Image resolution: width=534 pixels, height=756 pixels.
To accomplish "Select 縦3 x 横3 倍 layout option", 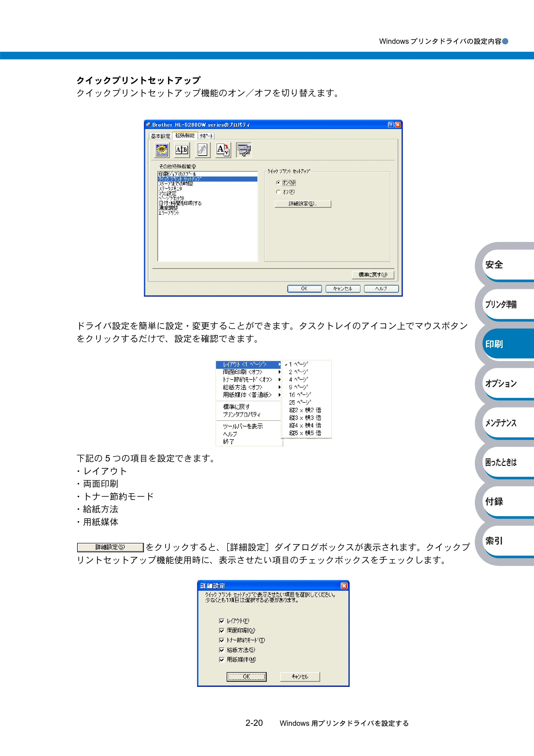I will [x=307, y=418].
